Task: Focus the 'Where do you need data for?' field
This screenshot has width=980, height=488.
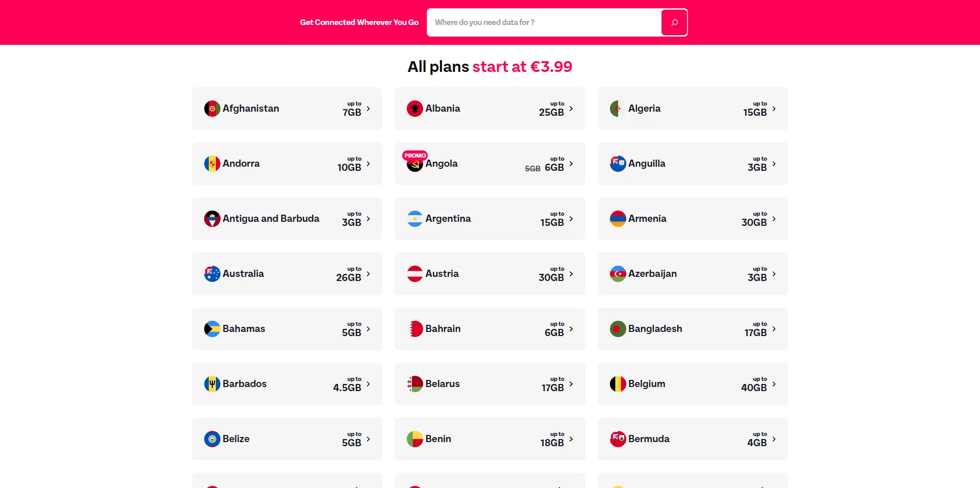Action: pyautogui.click(x=544, y=22)
